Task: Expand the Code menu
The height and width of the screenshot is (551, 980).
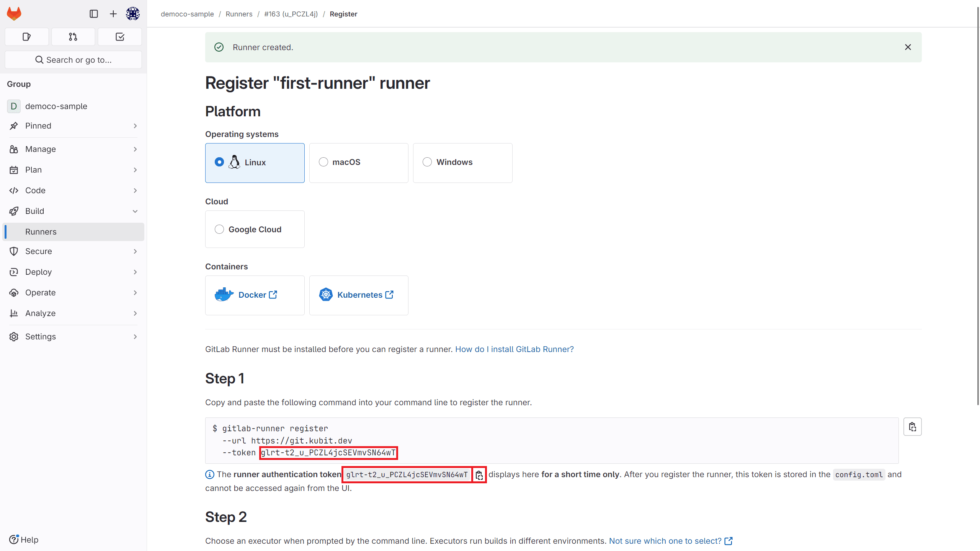Action: pyautogui.click(x=73, y=191)
